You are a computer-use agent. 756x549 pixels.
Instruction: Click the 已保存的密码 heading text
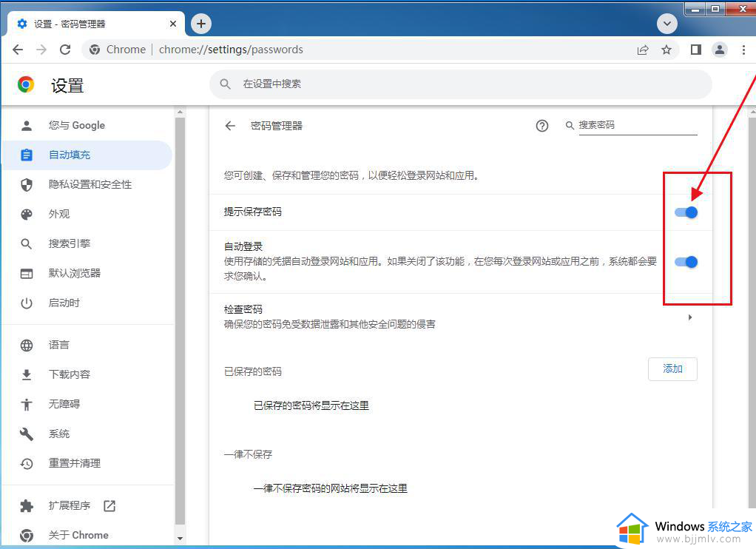pyautogui.click(x=253, y=371)
